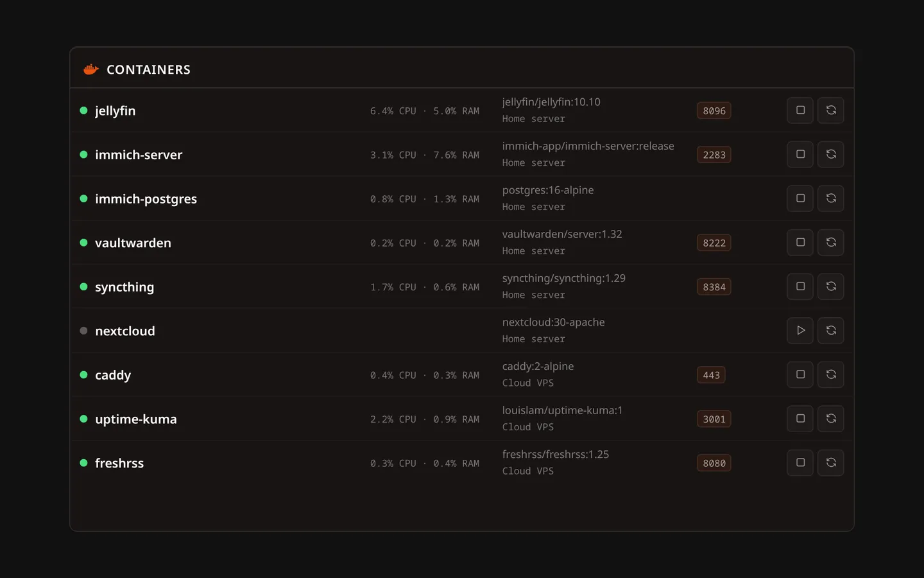Select the nextcloud container name
924x578 pixels.
[125, 331]
